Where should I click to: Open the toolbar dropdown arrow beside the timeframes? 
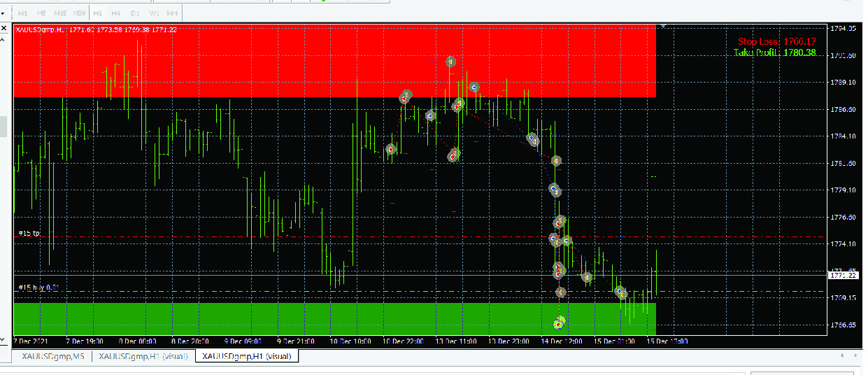pyautogui.click(x=3, y=13)
